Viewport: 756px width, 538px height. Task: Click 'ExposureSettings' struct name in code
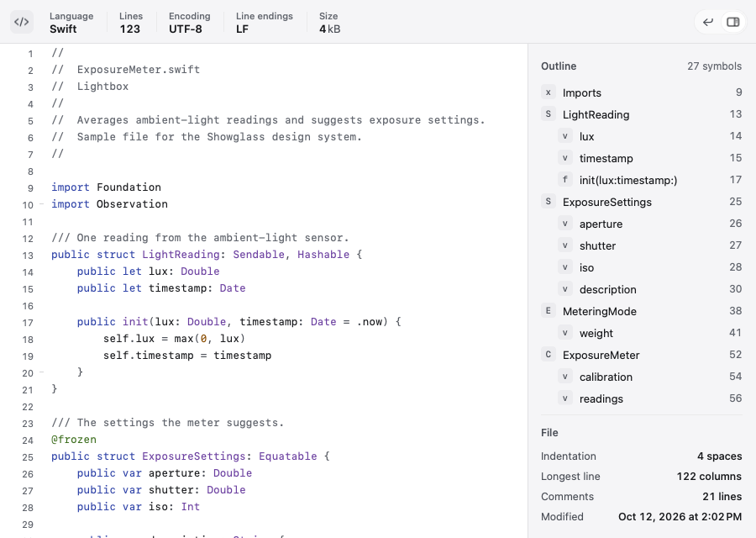click(194, 456)
